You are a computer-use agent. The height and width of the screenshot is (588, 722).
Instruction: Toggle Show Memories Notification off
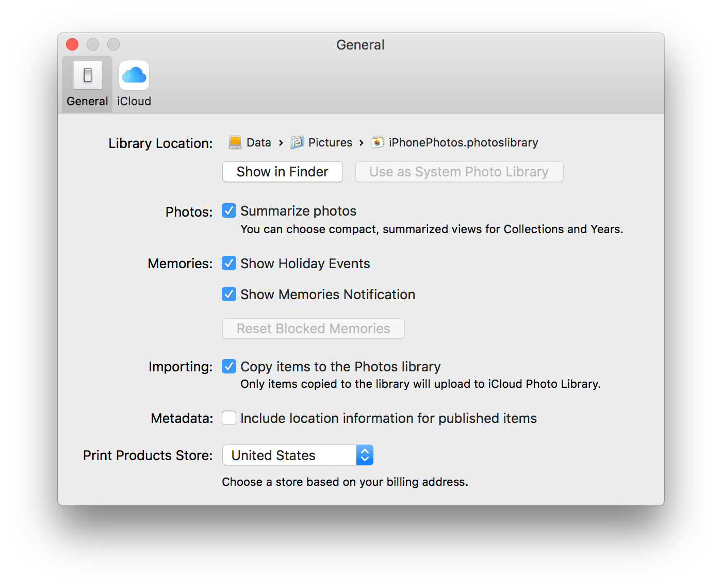point(228,294)
